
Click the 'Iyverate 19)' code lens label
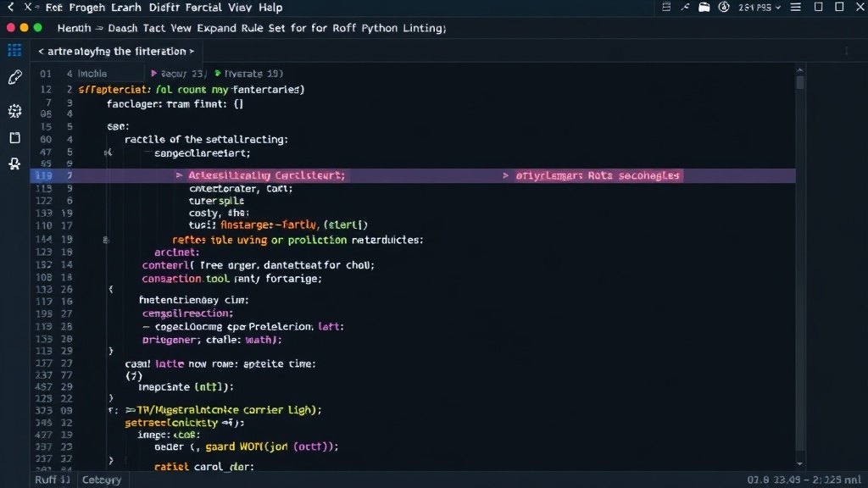click(x=253, y=74)
